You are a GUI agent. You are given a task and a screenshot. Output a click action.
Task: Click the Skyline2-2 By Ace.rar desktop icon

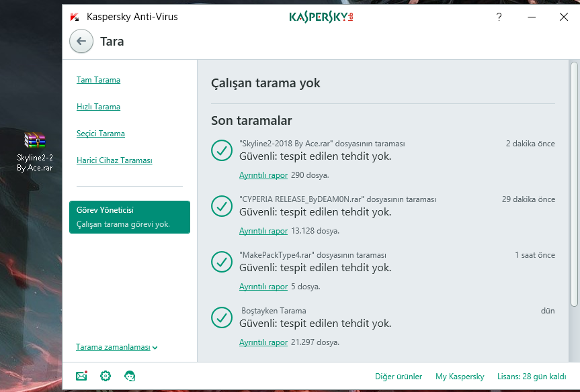click(x=34, y=152)
